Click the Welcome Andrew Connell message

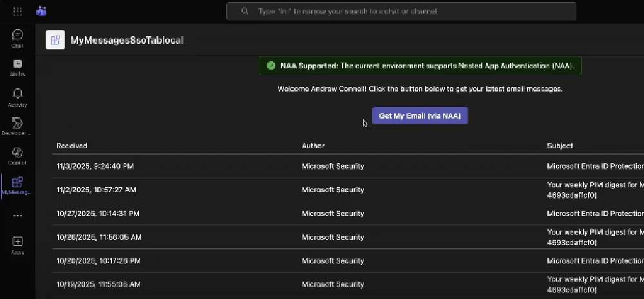[420, 89]
